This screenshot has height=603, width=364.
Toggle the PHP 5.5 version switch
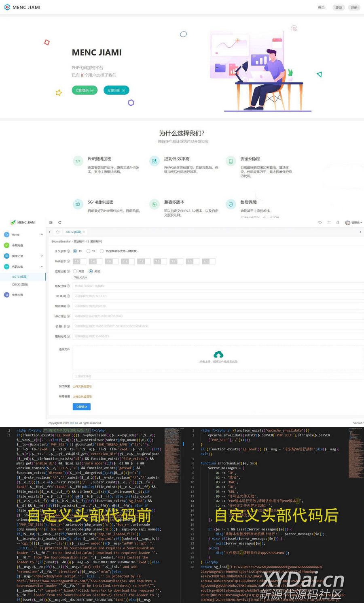(79, 262)
